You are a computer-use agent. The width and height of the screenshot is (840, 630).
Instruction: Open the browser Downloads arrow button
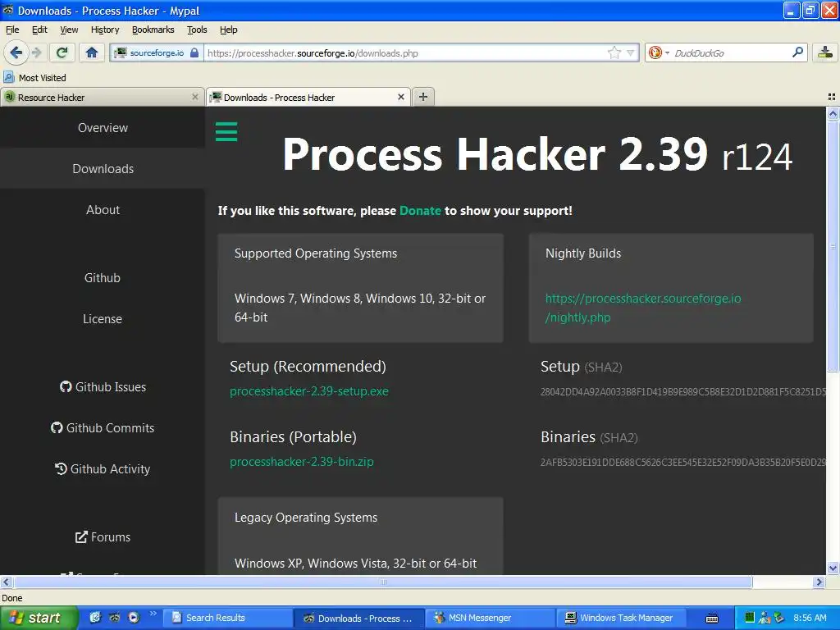point(825,52)
